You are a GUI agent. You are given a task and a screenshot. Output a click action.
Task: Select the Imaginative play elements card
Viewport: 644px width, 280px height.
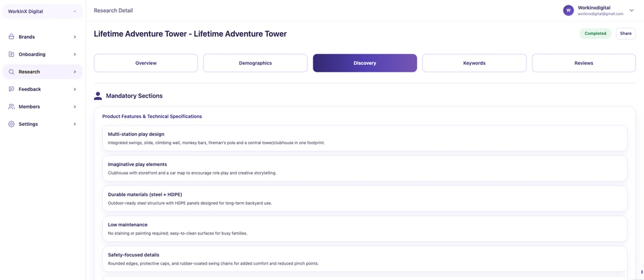tap(365, 168)
